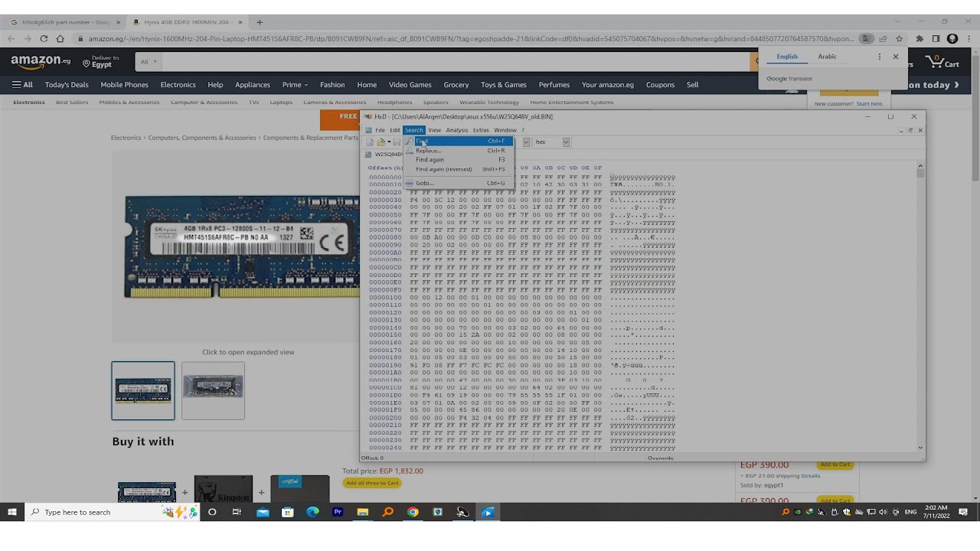Click the browser back arrow
This screenshot has height=551, width=980.
point(11,38)
